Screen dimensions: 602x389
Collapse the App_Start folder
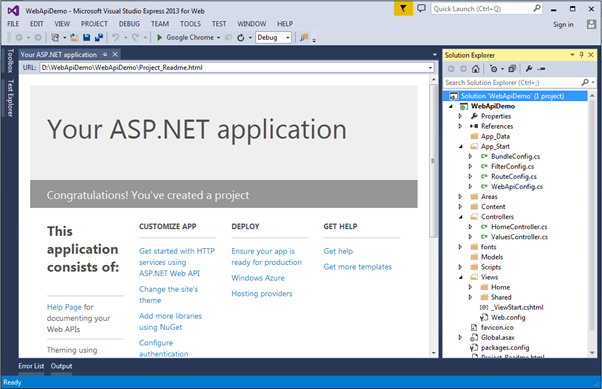coord(460,146)
